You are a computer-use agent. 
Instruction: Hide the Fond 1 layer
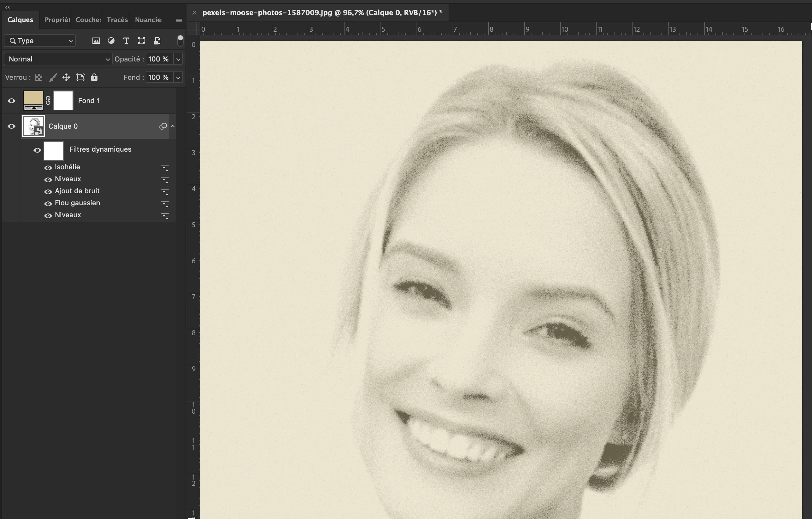11,101
